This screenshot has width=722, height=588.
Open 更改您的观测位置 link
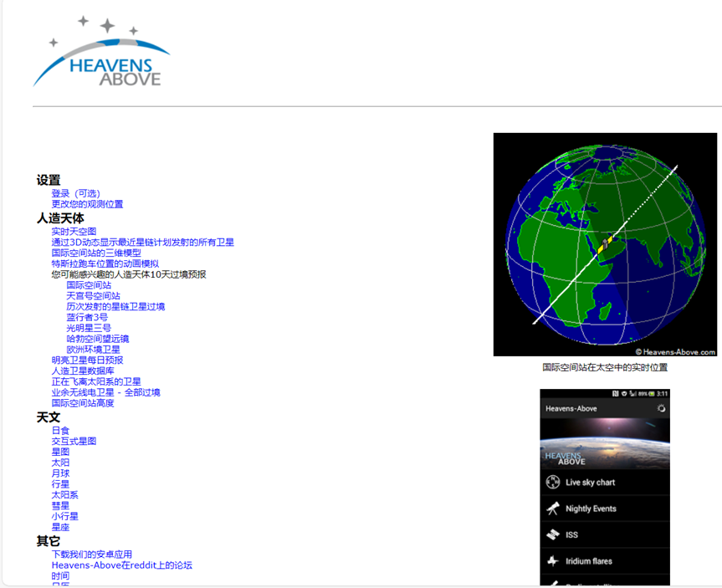(87, 204)
